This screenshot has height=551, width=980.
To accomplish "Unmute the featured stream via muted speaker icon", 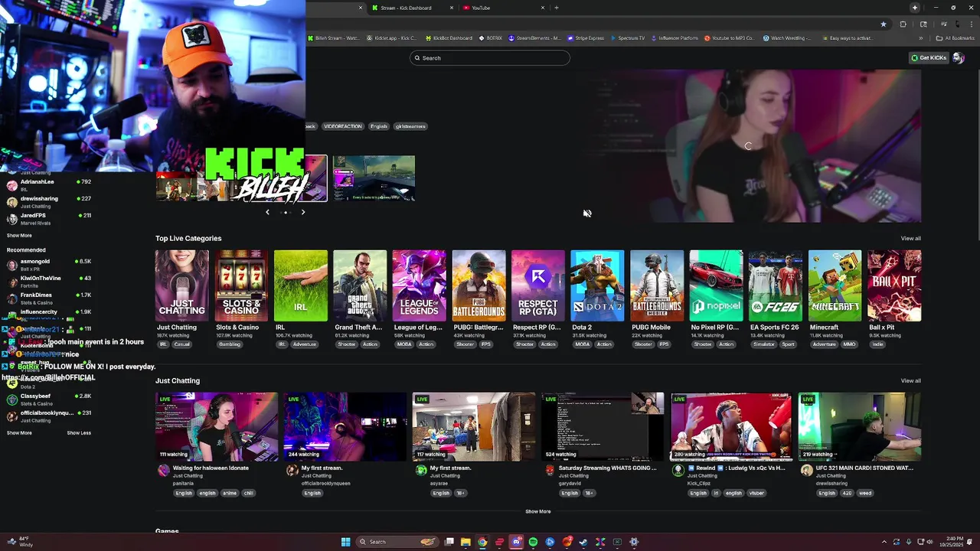I will click(x=587, y=214).
